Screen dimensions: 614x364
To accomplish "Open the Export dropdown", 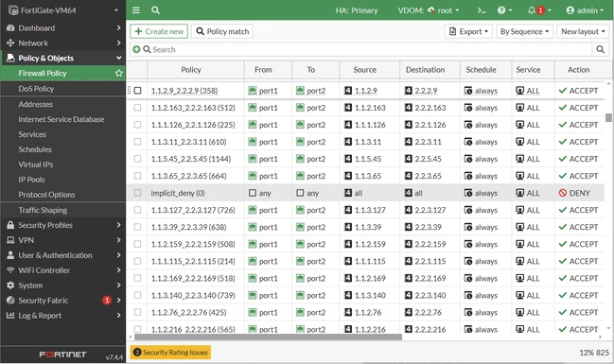I will (x=468, y=31).
